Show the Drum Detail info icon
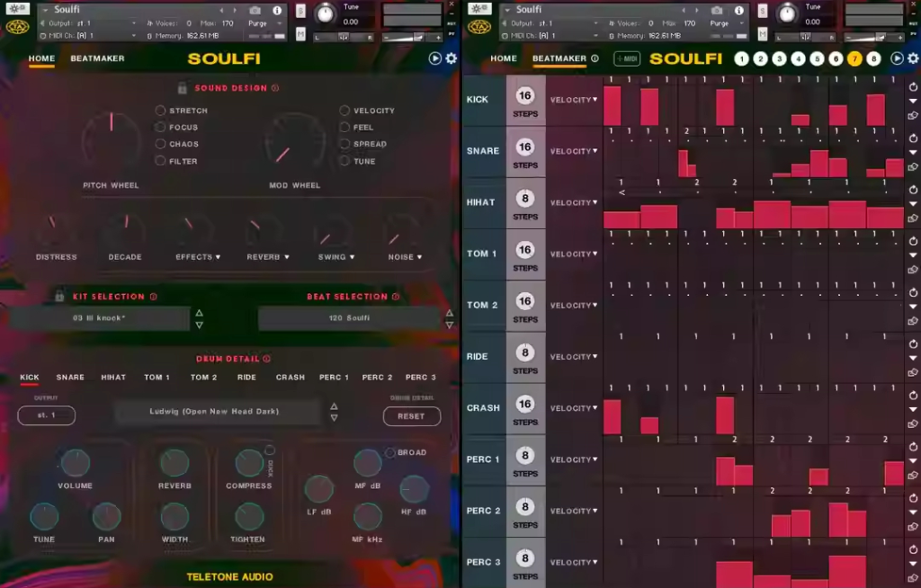 click(x=266, y=359)
